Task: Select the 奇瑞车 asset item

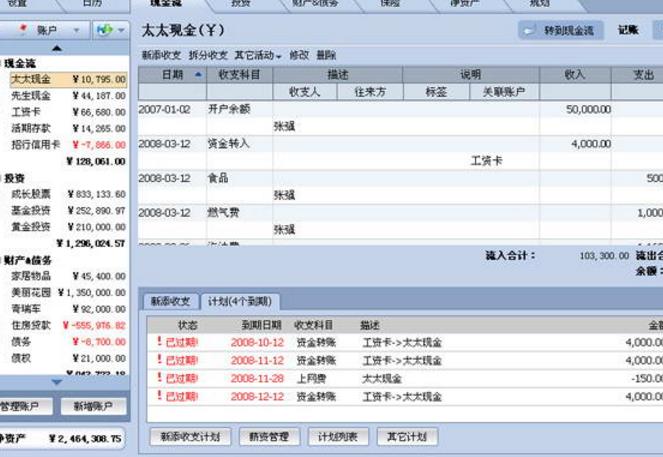Action: (x=68, y=309)
